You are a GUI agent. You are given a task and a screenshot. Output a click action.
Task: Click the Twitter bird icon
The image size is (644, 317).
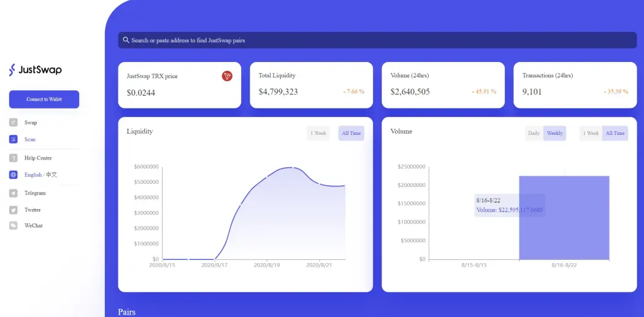[x=13, y=210]
